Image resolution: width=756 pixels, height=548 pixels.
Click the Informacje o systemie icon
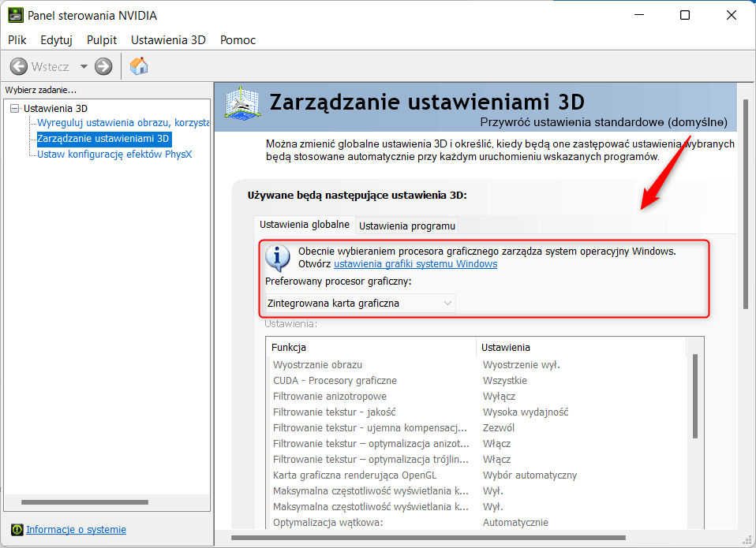tap(17, 530)
